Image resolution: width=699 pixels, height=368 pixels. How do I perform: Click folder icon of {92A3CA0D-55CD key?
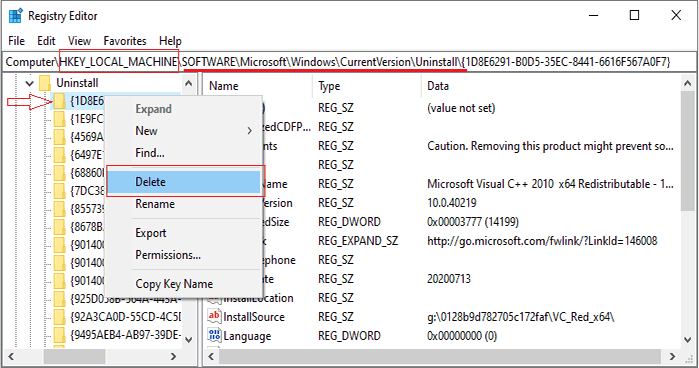pyautogui.click(x=59, y=317)
